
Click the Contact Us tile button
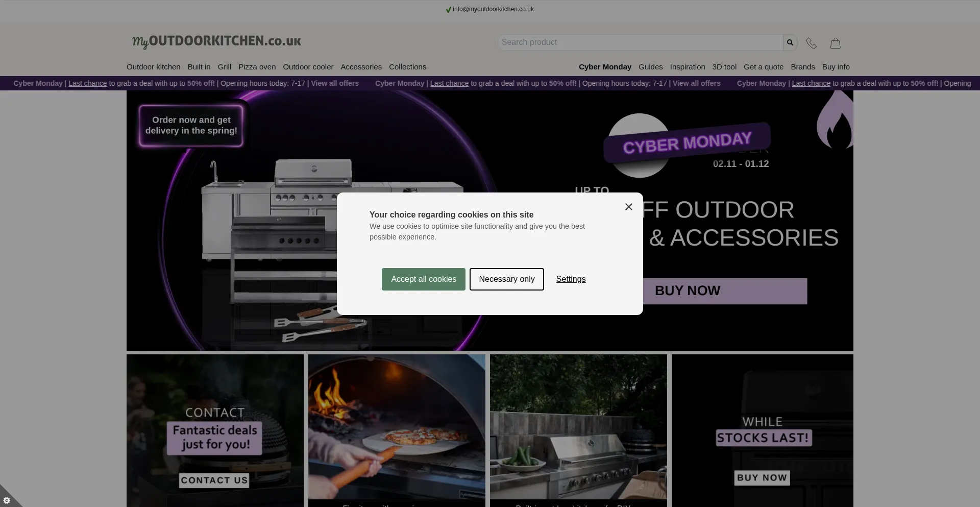[214, 480]
